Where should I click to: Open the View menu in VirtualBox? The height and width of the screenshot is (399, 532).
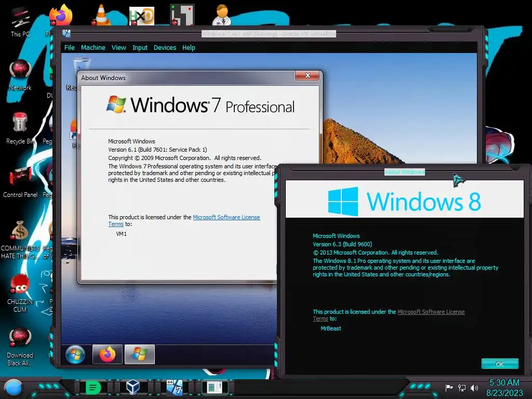119,47
